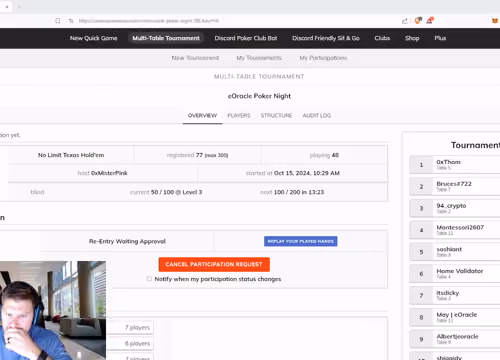Open the Plus page
The height and width of the screenshot is (360, 500).
(x=440, y=38)
